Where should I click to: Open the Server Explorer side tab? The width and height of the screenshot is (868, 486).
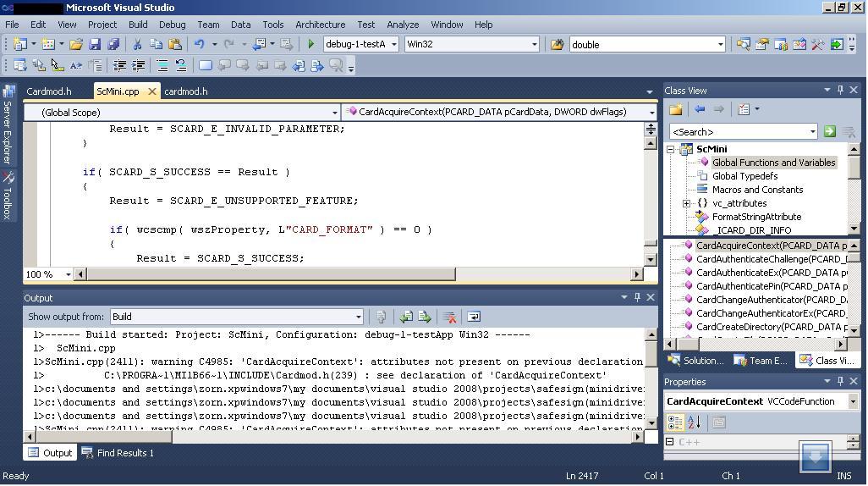(8, 124)
